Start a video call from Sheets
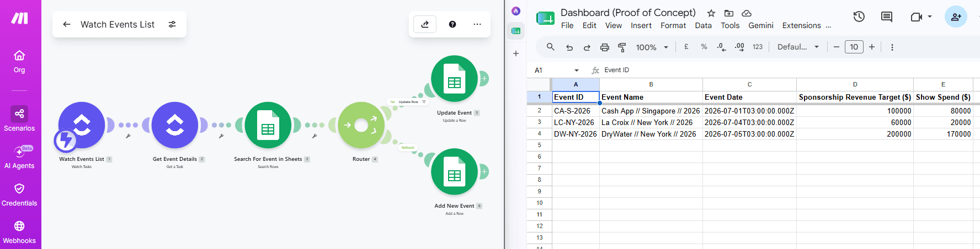Image resolution: width=980 pixels, height=249 pixels. point(917,17)
